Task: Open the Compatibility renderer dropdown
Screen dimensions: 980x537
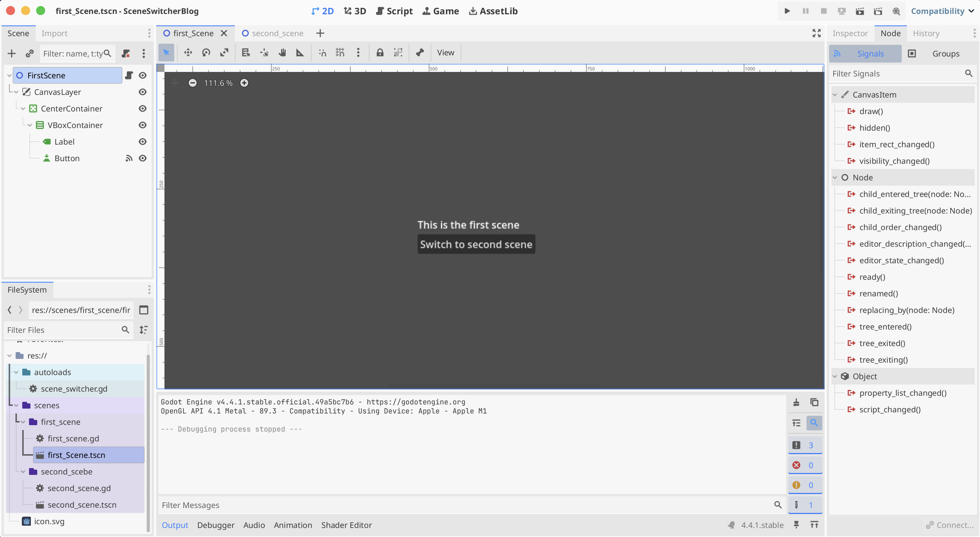Action: coord(942,11)
